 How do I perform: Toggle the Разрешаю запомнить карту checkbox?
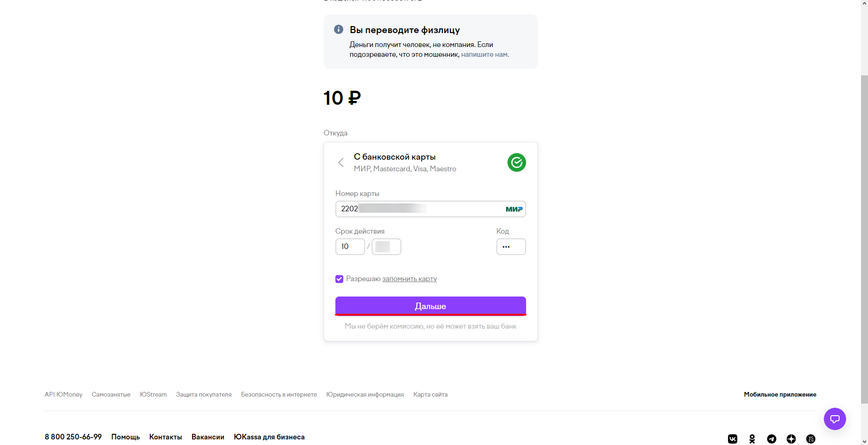(x=339, y=279)
